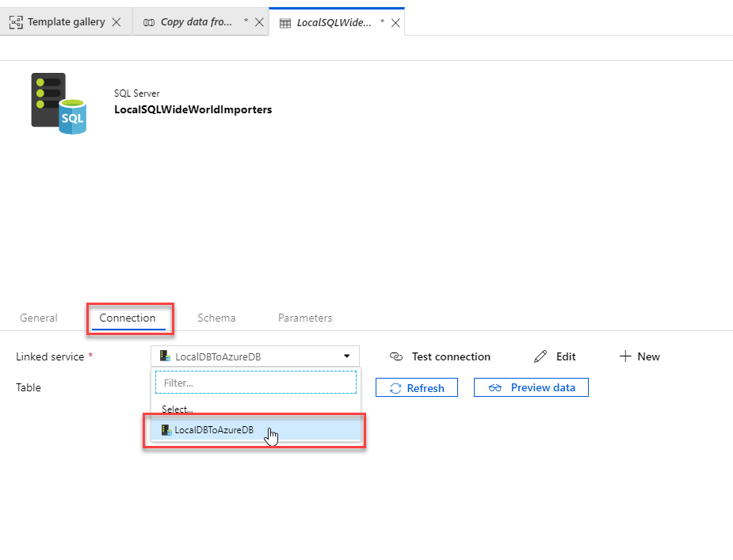Click the Linked service dropdown arrow

(x=347, y=356)
